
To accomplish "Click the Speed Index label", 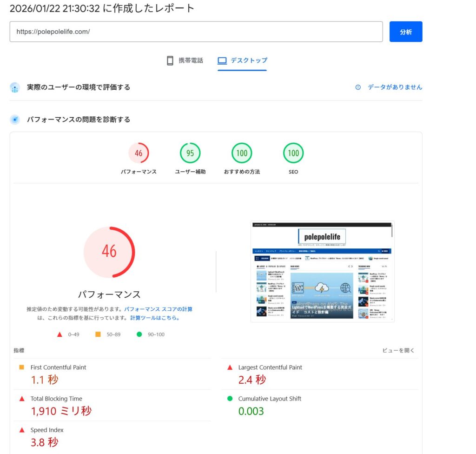I will 47,430.
